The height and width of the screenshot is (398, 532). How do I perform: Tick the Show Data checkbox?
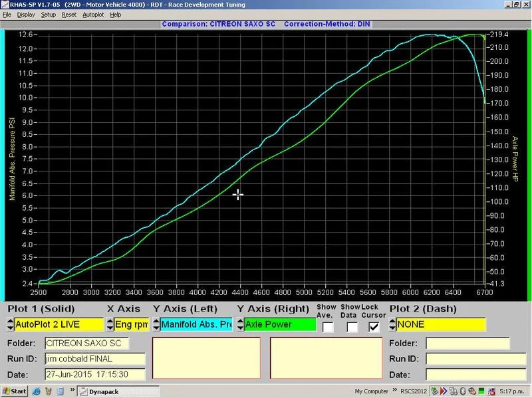click(x=352, y=327)
